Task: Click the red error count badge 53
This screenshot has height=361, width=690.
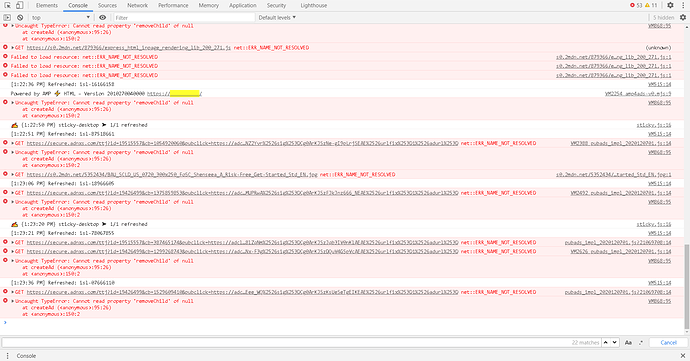Action: pyautogui.click(x=636, y=5)
